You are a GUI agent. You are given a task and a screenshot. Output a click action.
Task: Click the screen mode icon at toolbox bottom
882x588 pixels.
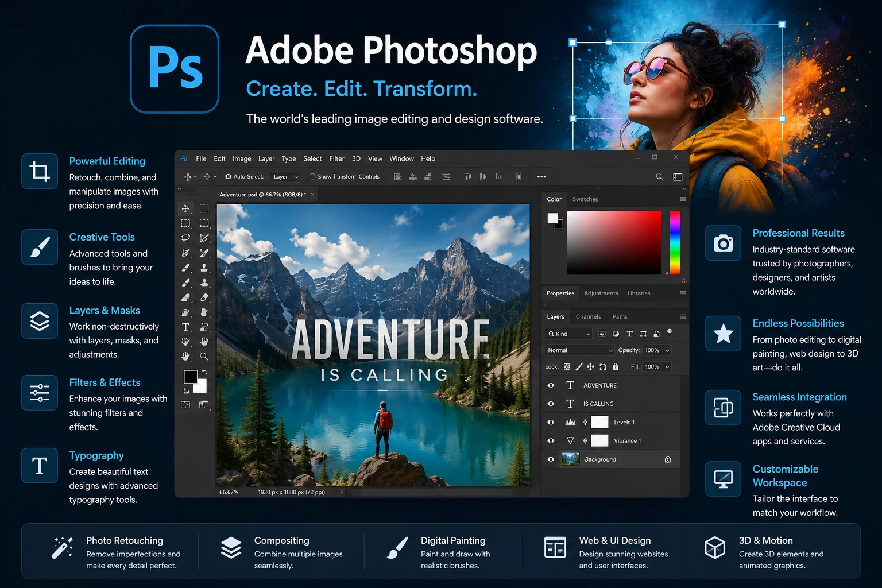click(204, 405)
